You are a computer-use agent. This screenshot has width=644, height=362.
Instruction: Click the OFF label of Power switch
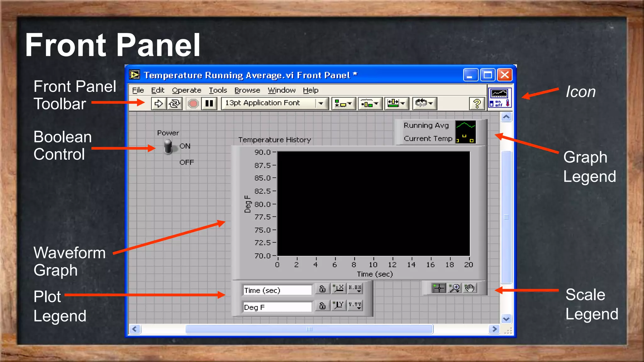[x=187, y=162]
